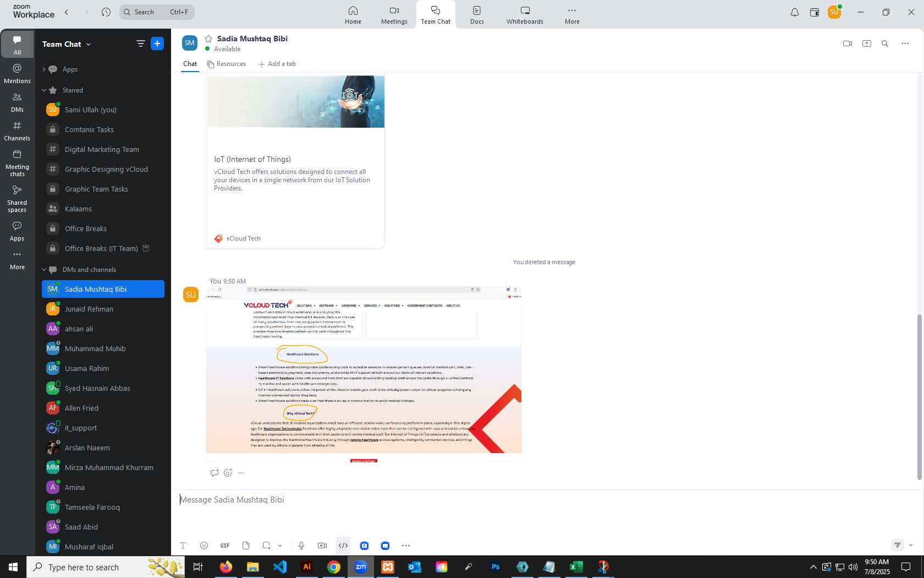
Task: Click the share screen icon in chat header
Action: [867, 43]
